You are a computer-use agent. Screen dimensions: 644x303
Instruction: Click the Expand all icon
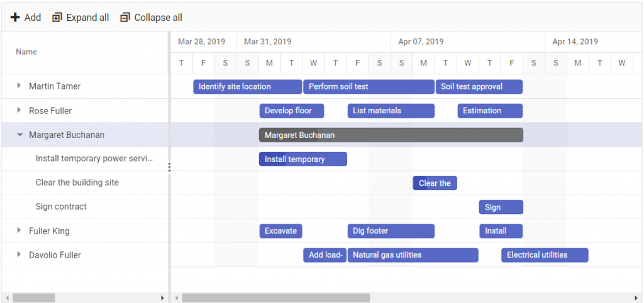[57, 17]
